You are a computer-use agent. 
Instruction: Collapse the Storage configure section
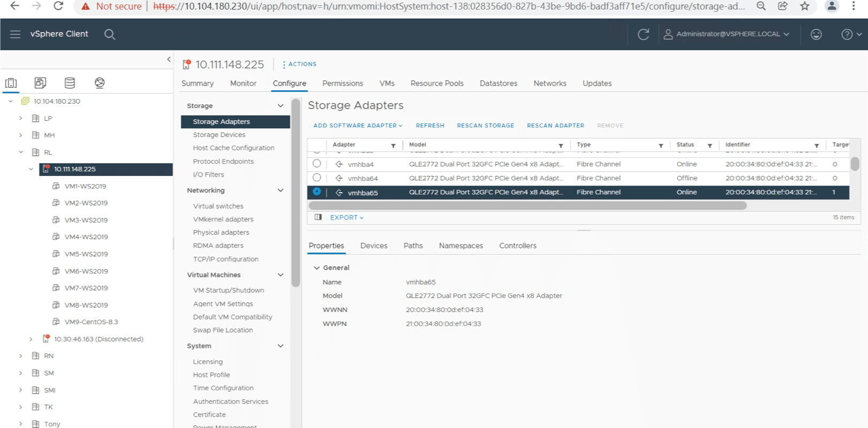[280, 106]
